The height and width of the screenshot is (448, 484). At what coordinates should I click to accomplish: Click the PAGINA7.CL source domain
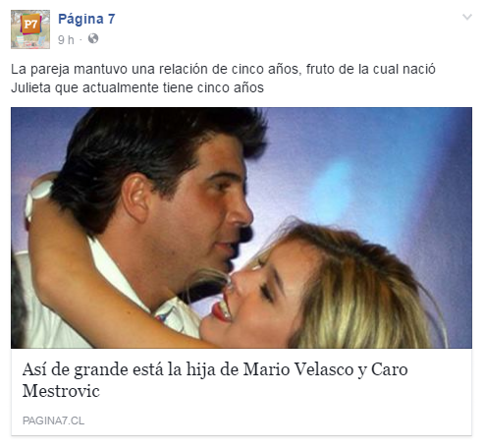53,420
